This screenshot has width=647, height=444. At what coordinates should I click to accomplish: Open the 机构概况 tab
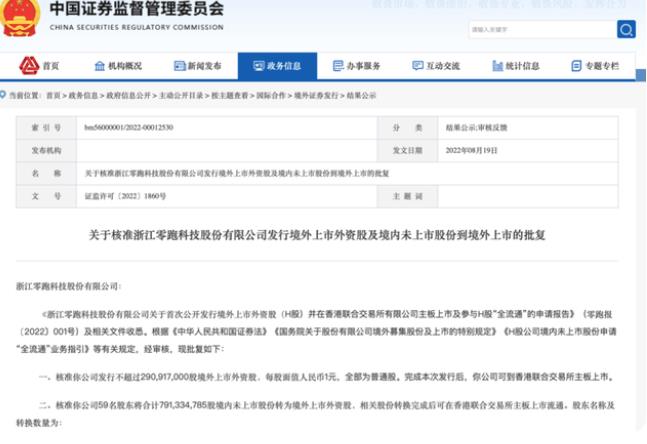click(x=118, y=66)
